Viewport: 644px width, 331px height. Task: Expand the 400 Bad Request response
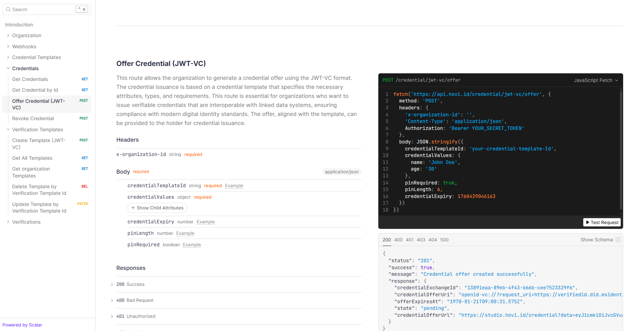pyautogui.click(x=112, y=300)
